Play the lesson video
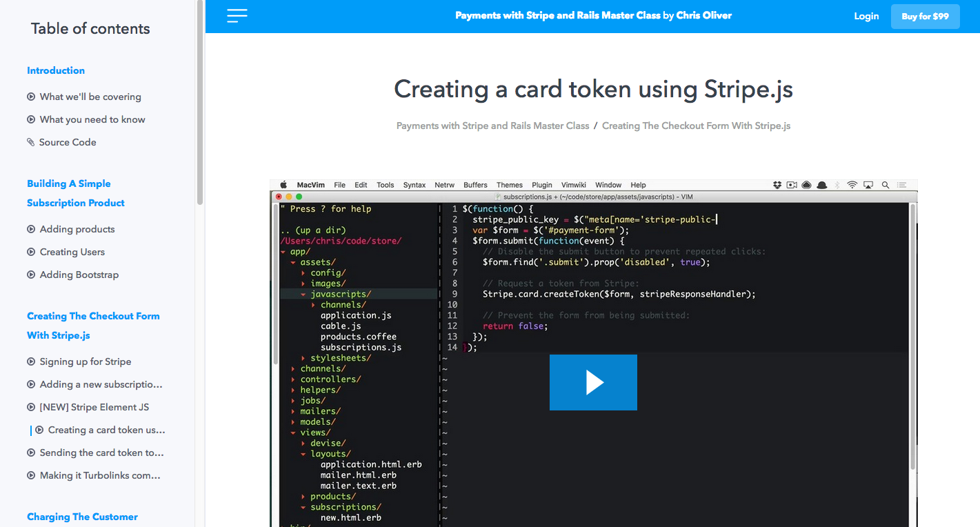The height and width of the screenshot is (527, 980). click(x=593, y=382)
